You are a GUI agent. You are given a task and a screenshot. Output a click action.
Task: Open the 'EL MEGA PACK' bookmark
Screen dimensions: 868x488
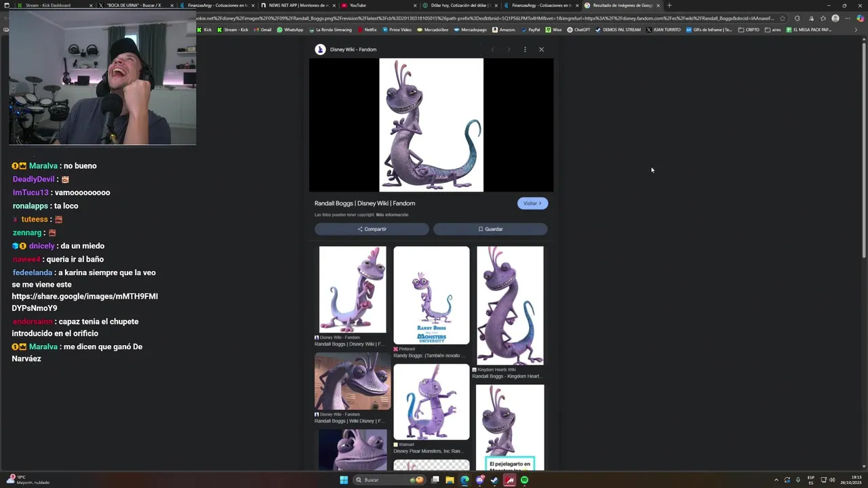click(x=809, y=30)
